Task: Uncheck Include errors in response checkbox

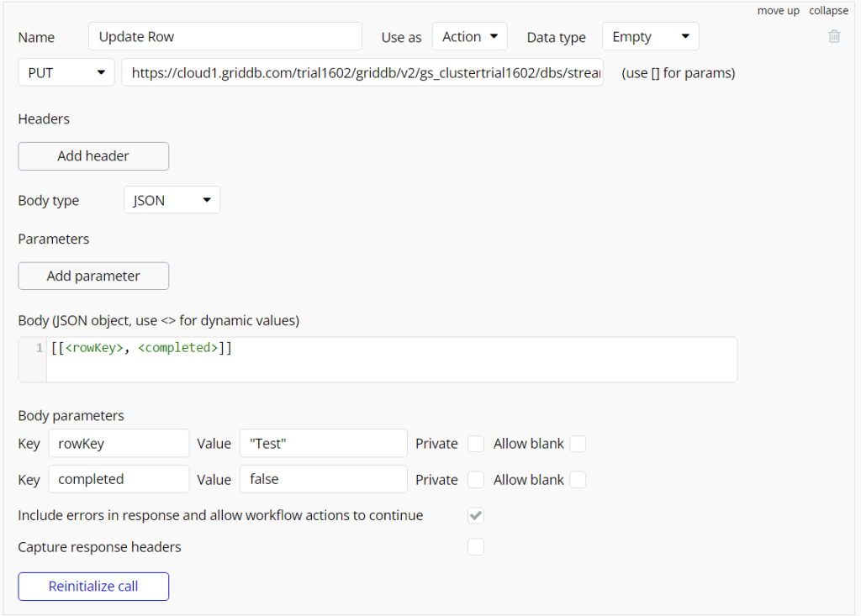Action: [x=476, y=515]
